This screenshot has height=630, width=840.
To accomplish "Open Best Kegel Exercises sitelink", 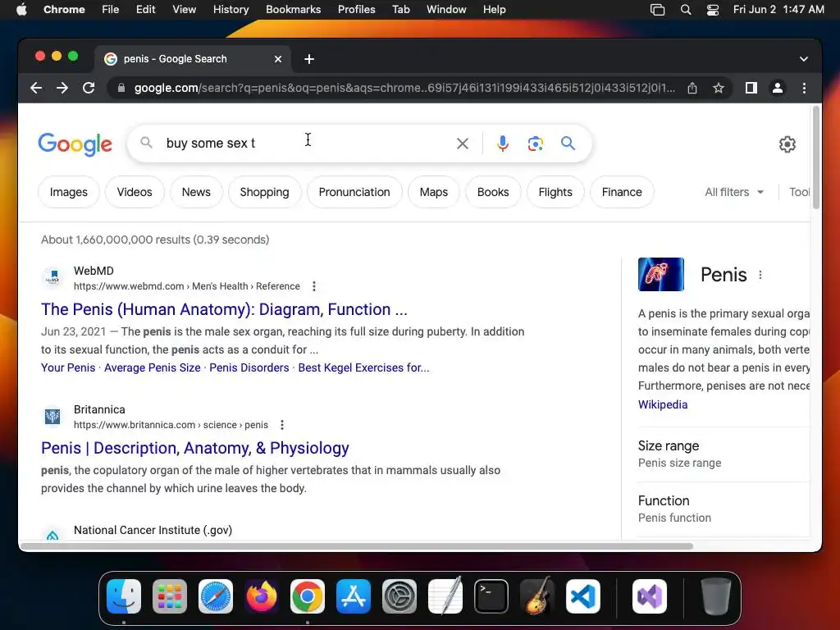I will (363, 367).
